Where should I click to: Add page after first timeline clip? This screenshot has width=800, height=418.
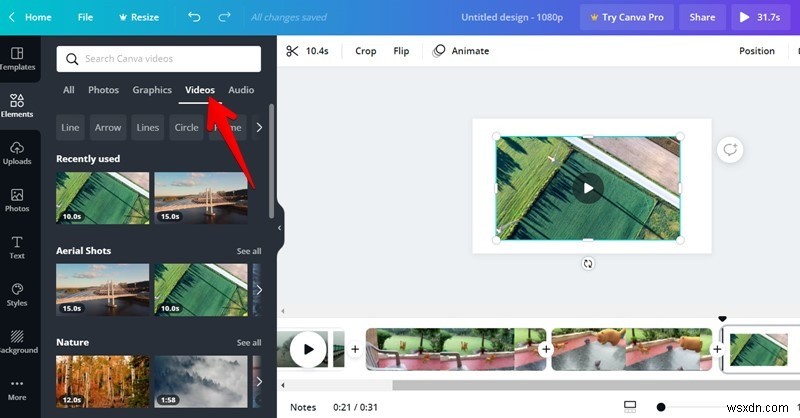click(x=355, y=349)
